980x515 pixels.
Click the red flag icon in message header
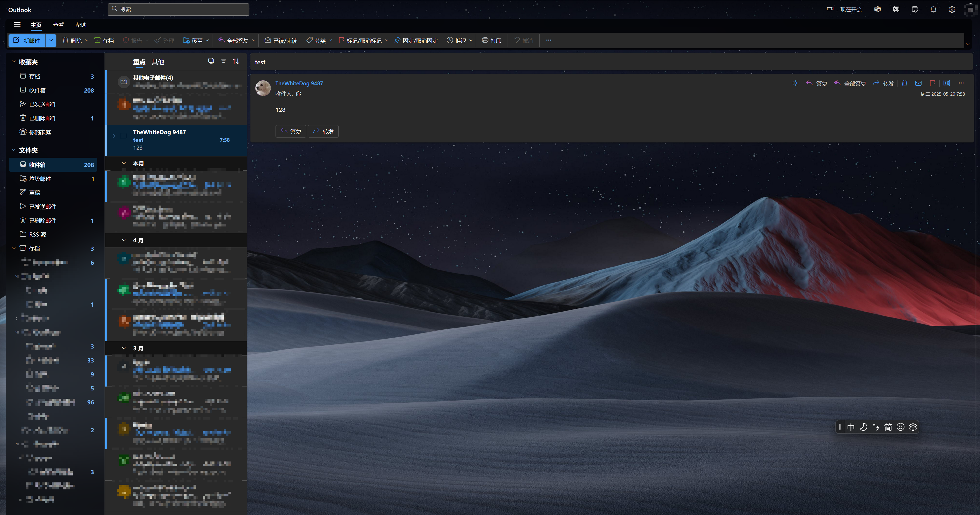click(x=932, y=83)
